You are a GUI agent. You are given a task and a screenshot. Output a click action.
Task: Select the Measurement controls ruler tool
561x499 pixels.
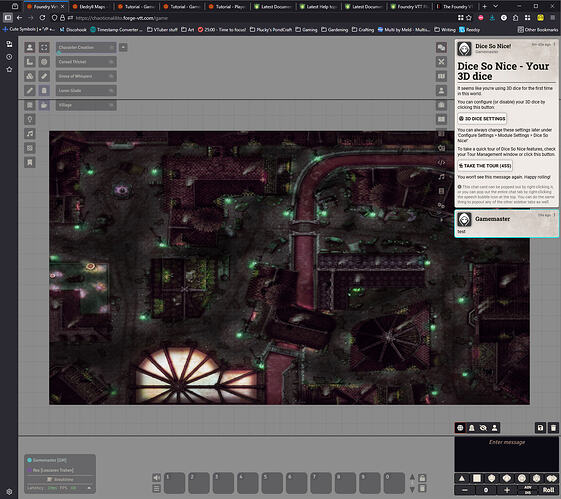coord(30,62)
